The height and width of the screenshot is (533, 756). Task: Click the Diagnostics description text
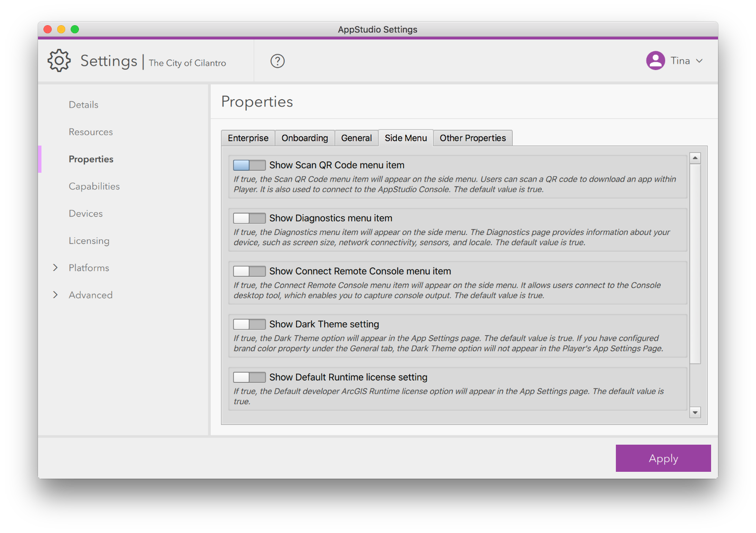point(452,237)
